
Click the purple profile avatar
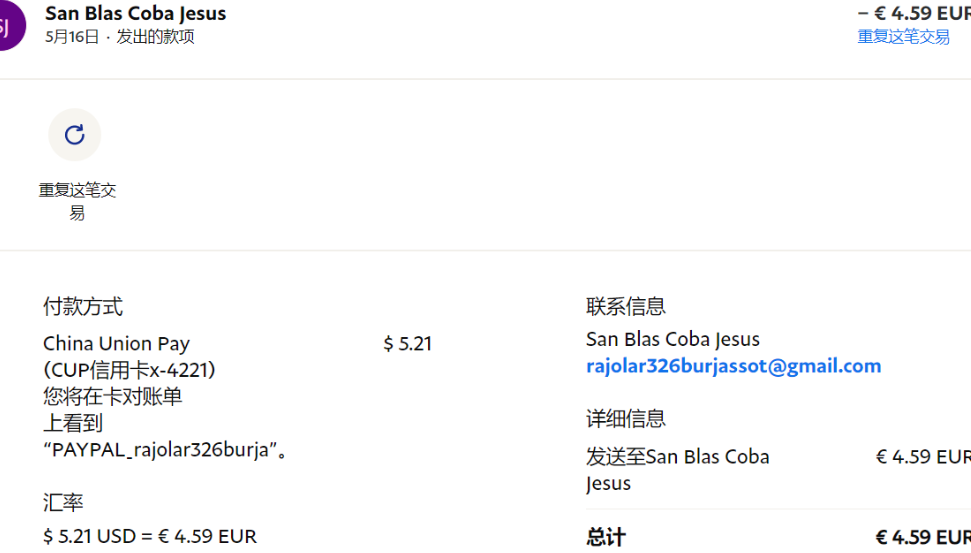pyautogui.click(x=8, y=25)
